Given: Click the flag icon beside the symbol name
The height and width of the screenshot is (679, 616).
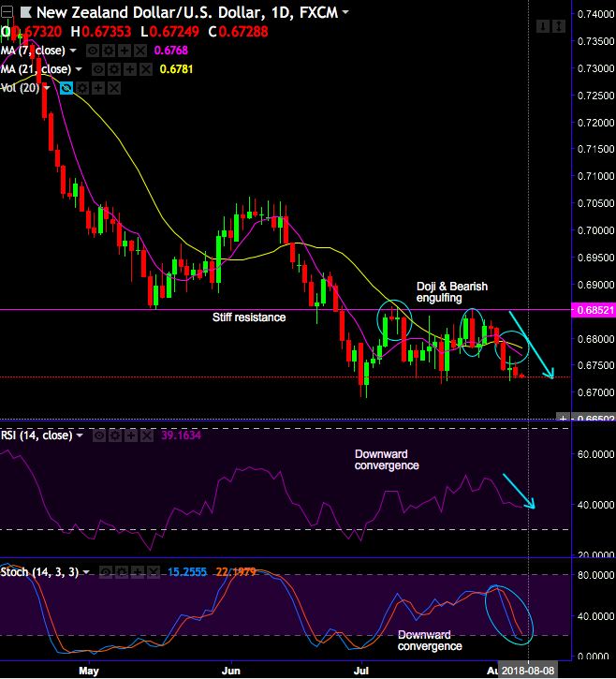Looking at the screenshot, I should coord(26,12).
